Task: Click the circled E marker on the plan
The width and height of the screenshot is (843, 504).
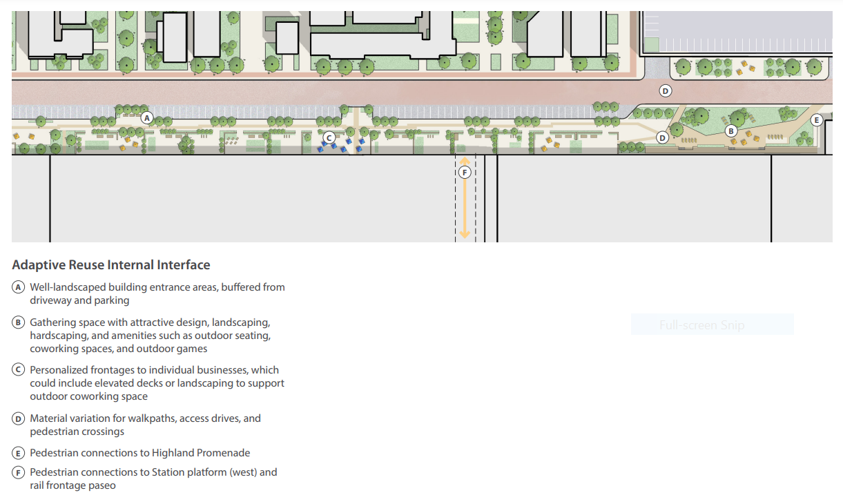Action: coord(816,119)
